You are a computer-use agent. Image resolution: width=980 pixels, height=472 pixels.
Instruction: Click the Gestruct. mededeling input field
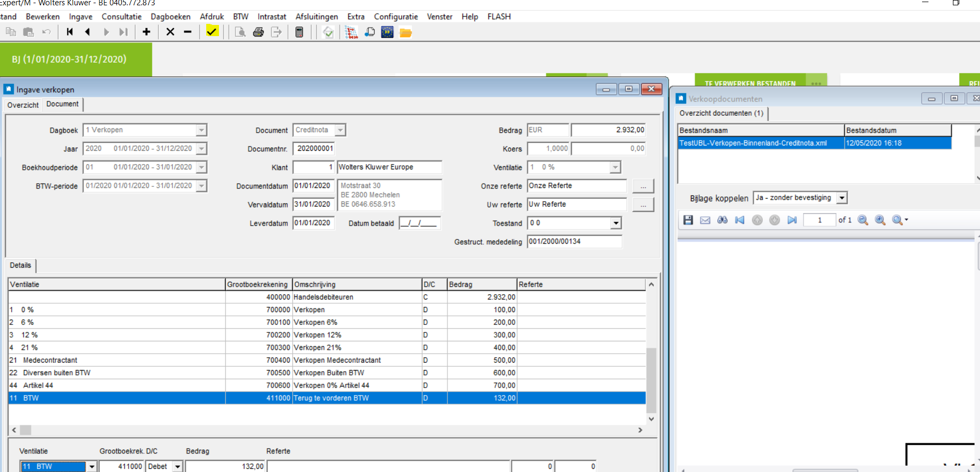pyautogui.click(x=574, y=242)
